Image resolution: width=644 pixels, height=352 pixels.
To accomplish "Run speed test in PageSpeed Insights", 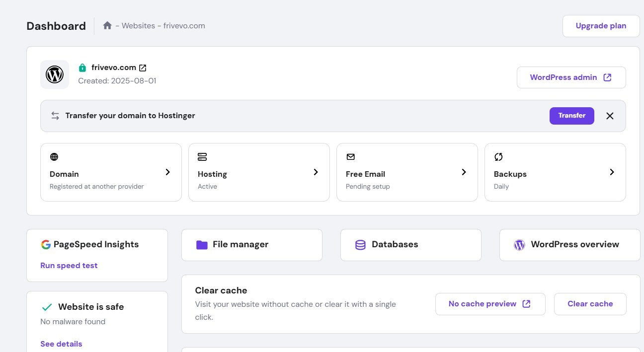I will (69, 266).
